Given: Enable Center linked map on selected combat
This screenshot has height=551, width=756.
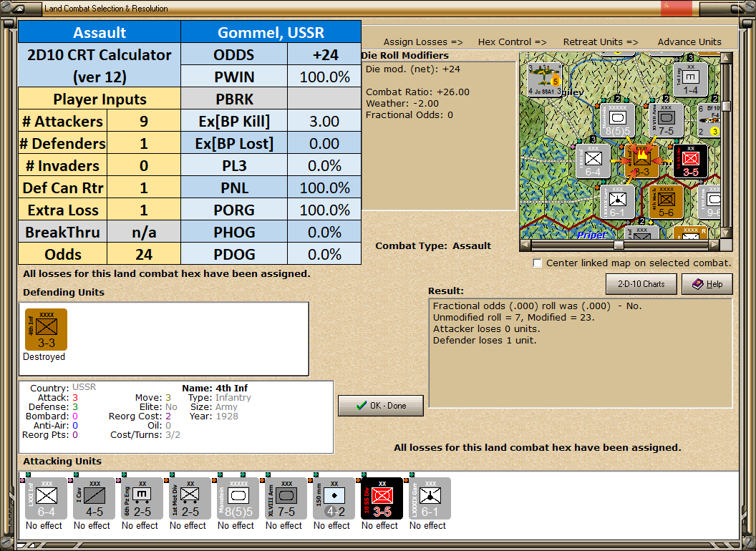Looking at the screenshot, I should click(538, 263).
